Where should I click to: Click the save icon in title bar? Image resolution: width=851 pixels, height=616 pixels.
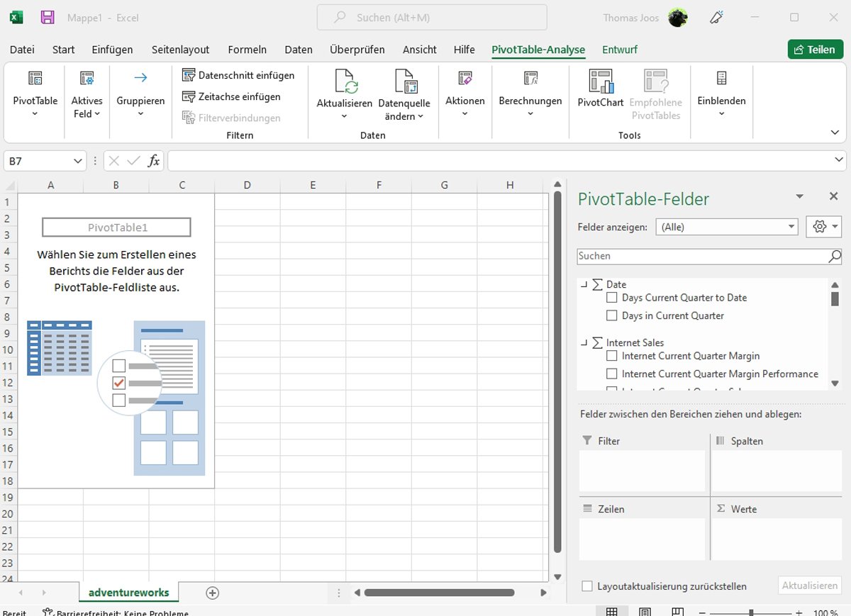click(x=48, y=18)
